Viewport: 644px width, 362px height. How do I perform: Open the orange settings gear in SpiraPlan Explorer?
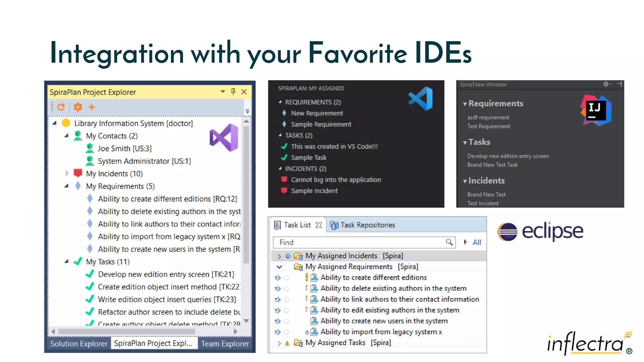pos(78,107)
